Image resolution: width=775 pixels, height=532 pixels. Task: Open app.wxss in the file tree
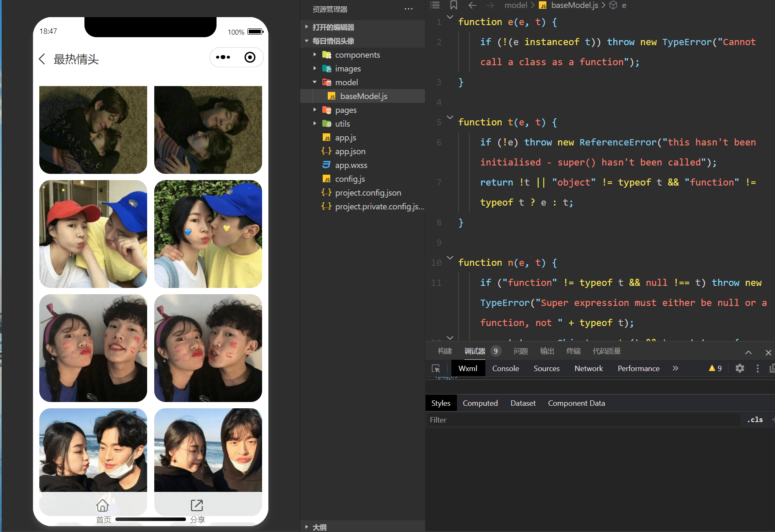(x=351, y=165)
